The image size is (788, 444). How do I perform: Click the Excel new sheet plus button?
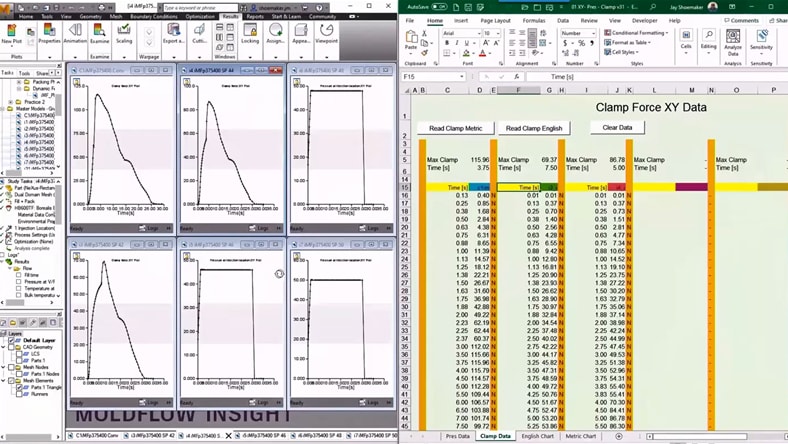619,436
